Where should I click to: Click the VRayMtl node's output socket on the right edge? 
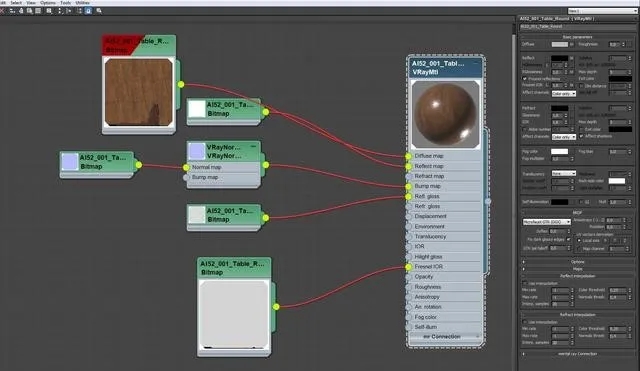point(487,201)
